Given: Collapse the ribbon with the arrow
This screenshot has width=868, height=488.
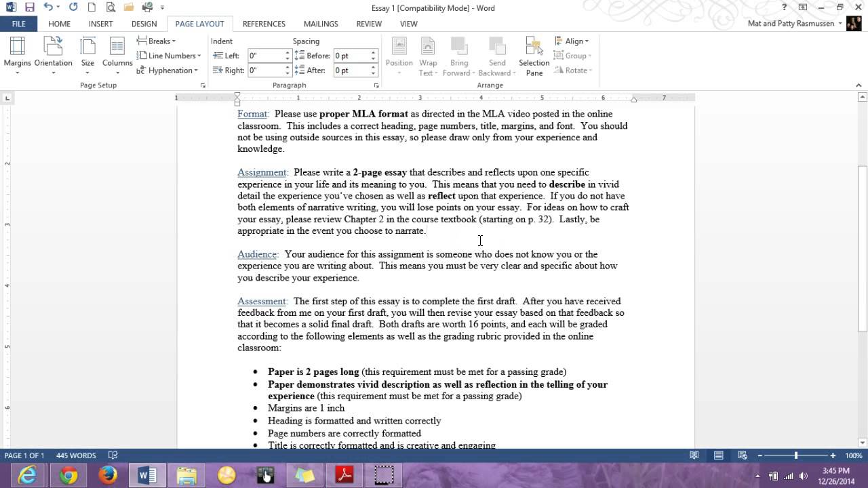Looking at the screenshot, I should pos(859,85).
